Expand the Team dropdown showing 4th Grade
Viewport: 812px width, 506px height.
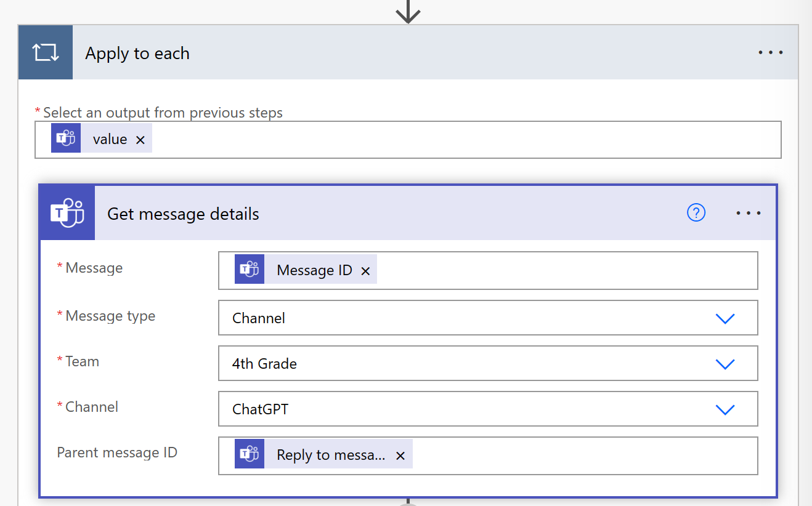coord(725,364)
